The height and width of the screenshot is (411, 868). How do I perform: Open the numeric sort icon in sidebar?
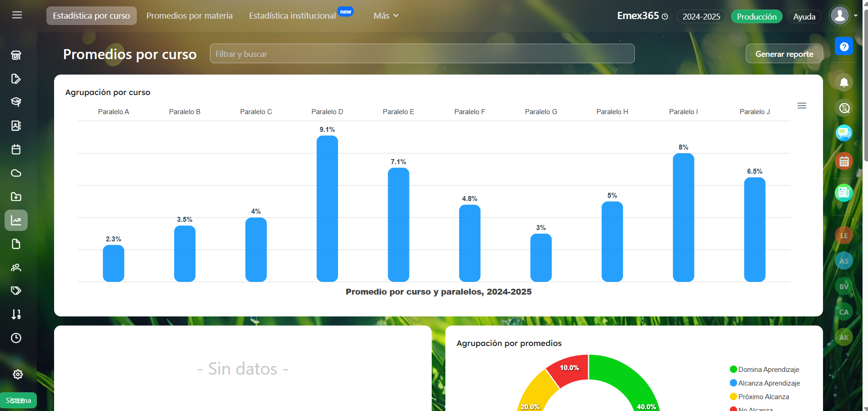coord(16,314)
